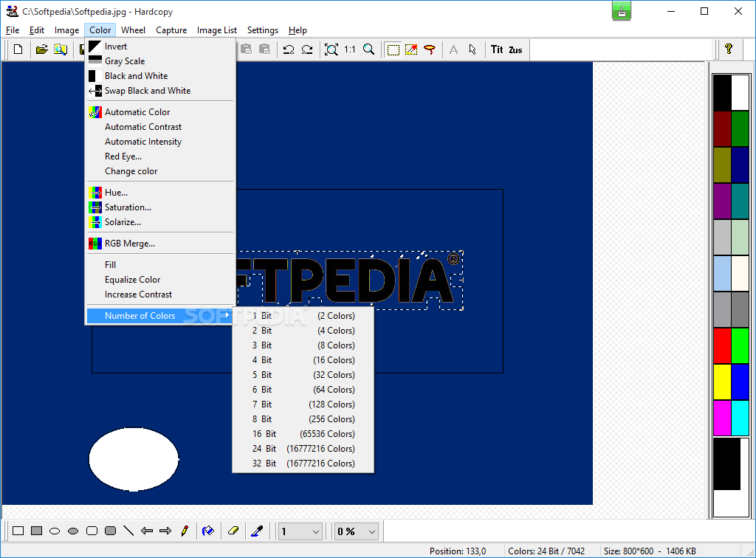
Task: Select 16 Bit (65536 Colors)
Action: click(303, 434)
